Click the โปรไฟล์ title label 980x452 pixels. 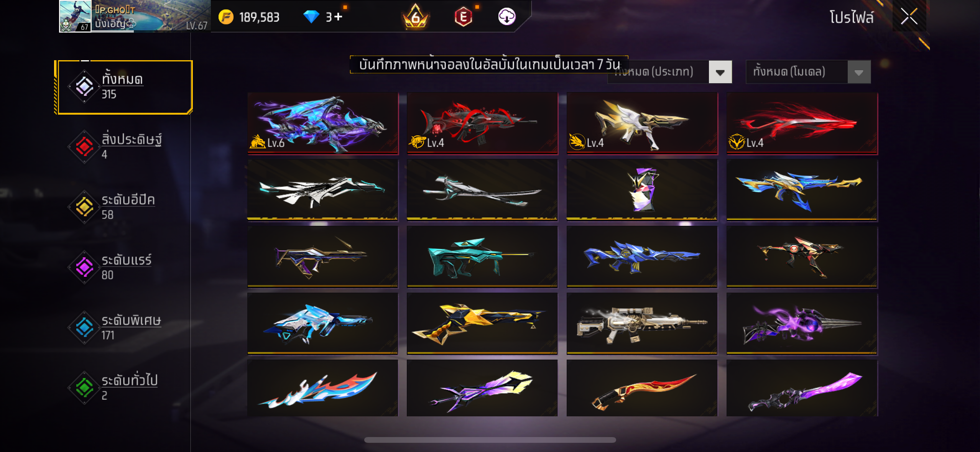click(x=852, y=17)
